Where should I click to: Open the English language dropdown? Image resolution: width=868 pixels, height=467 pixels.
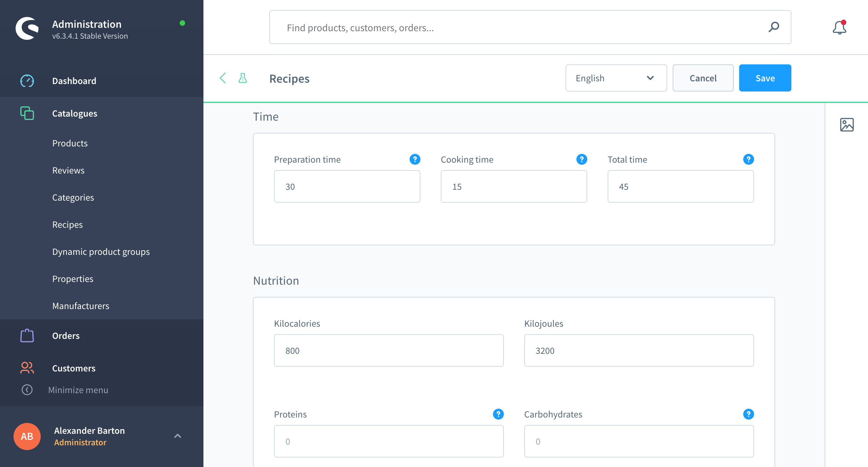tap(616, 78)
